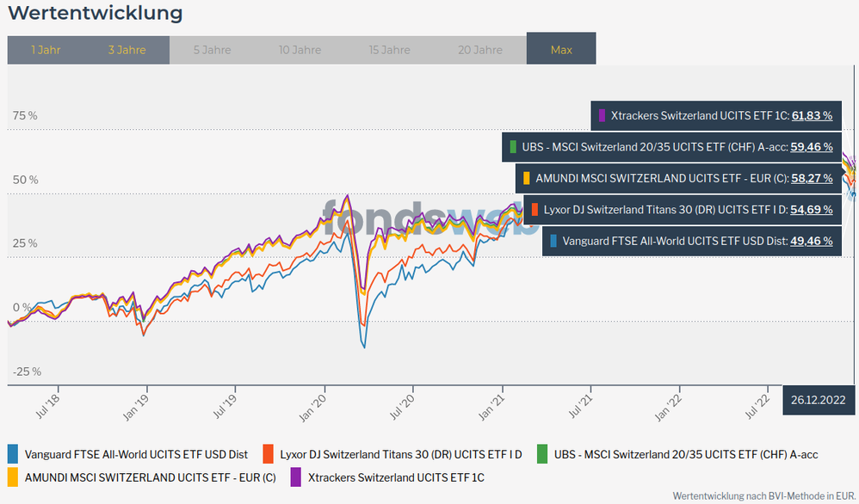Switch to the 3 Jahre tab
This screenshot has height=504, width=859.
[127, 50]
